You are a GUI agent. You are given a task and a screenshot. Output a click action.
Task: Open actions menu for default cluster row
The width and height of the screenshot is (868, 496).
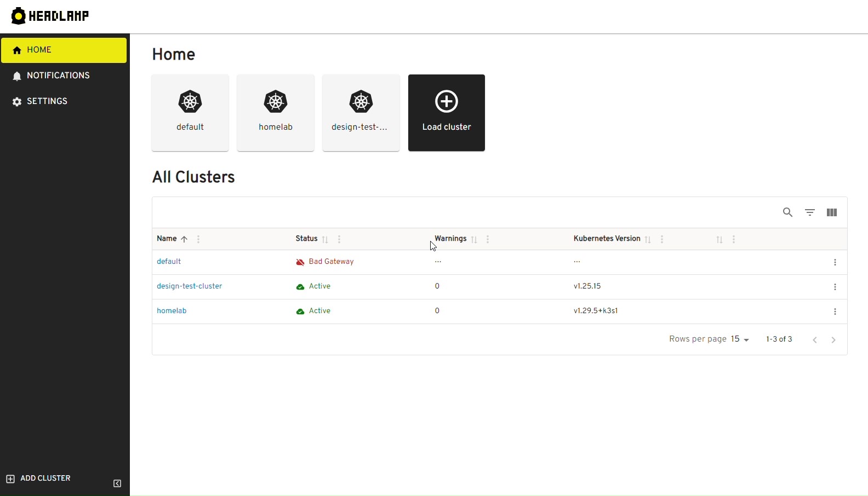tap(835, 263)
